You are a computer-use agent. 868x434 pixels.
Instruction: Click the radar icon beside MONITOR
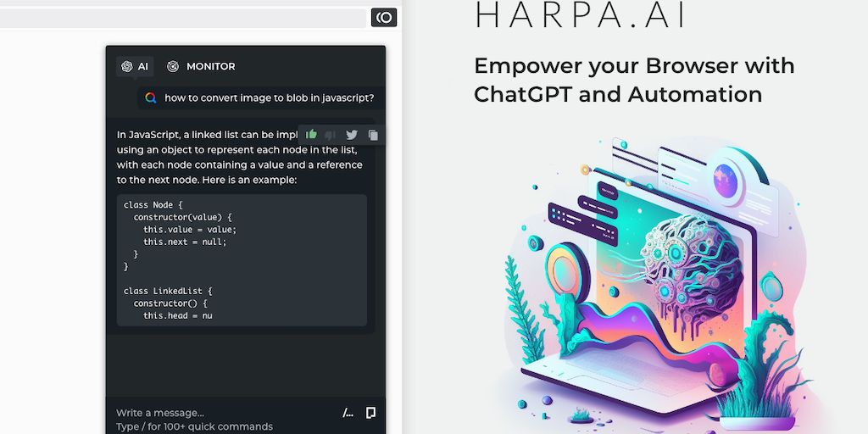click(x=173, y=66)
